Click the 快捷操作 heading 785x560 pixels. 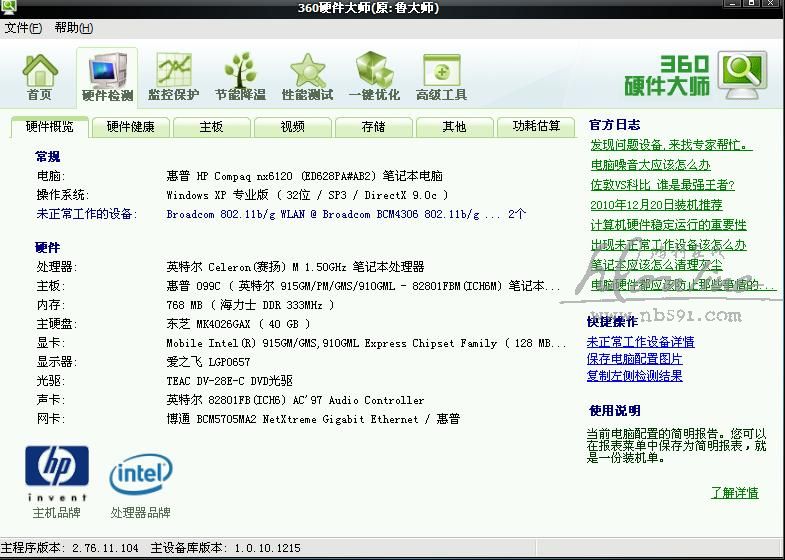click(x=612, y=322)
